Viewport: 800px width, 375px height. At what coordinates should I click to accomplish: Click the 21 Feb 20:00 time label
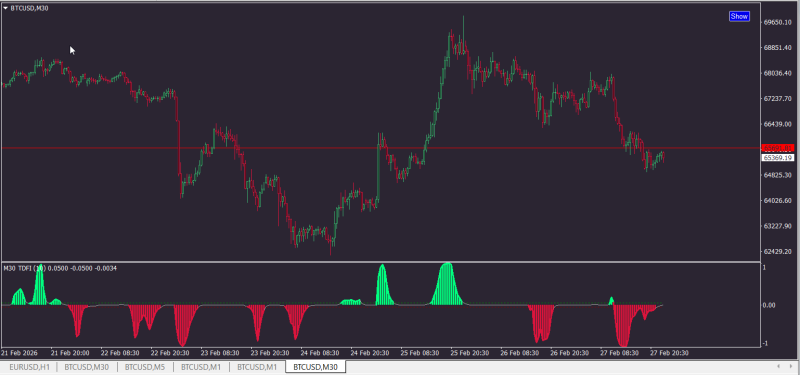70,353
